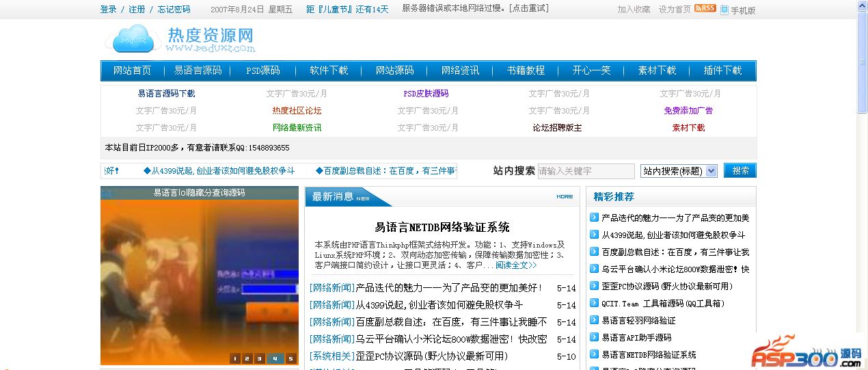
Task: Open news 乌云平台确认小米论坛800W数据泄密
Action: coord(451,339)
